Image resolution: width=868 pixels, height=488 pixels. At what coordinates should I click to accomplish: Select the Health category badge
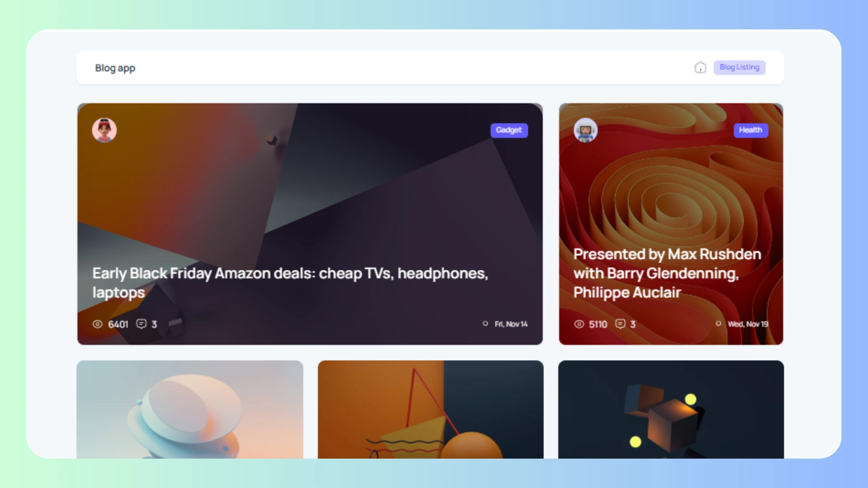click(x=750, y=130)
